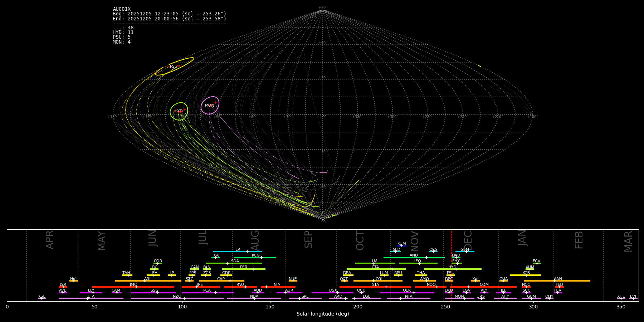This screenshot has height=322, width=644.
Task: Click the AUG month label in the timeline
Action: (255, 240)
